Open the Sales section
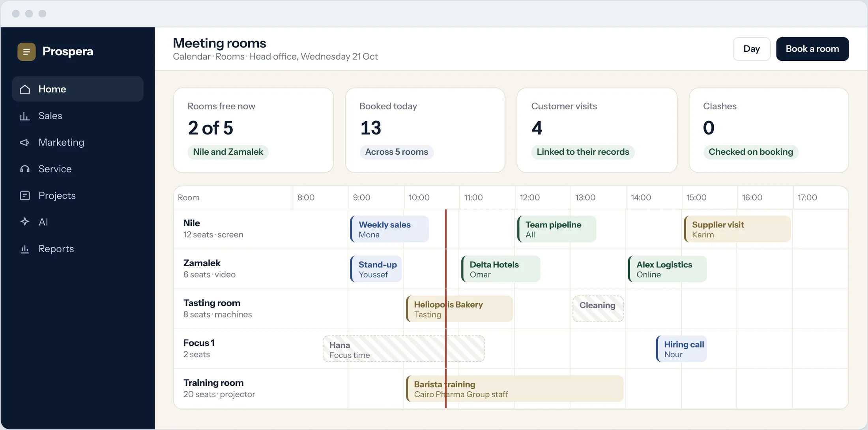The image size is (868, 430). 78,116
